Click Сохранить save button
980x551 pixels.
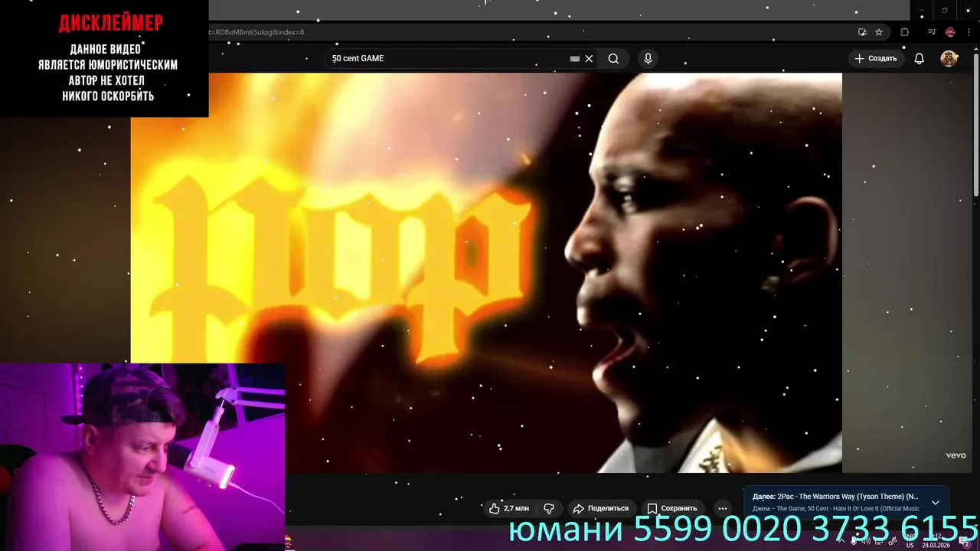(x=672, y=508)
